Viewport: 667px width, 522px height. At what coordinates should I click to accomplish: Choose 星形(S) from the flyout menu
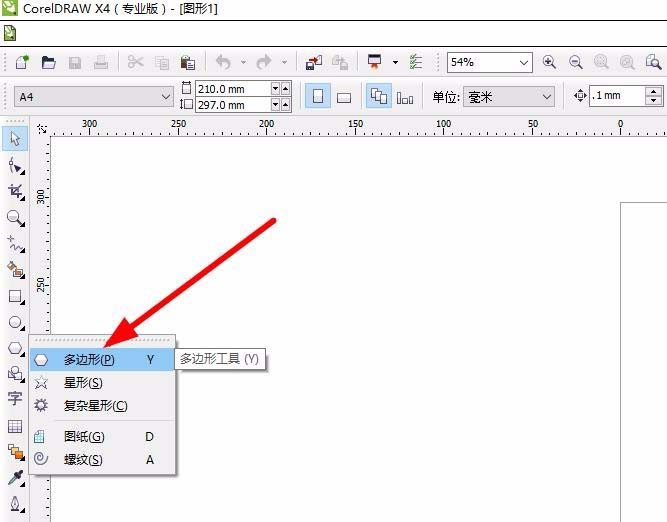(83, 382)
